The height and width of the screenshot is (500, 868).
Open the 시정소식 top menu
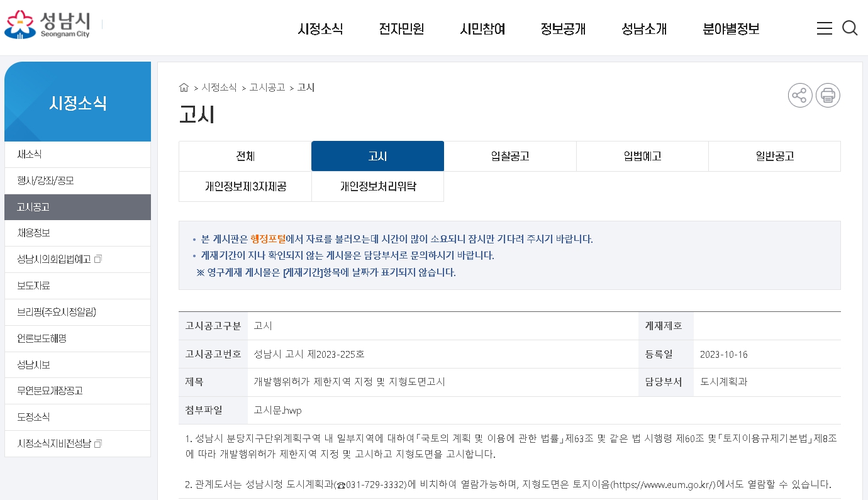click(320, 29)
